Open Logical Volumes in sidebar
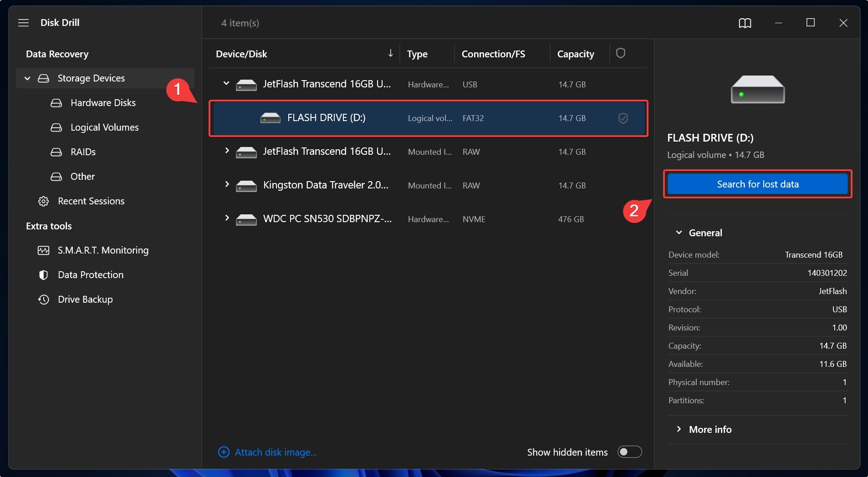The image size is (868, 477). pyautogui.click(x=105, y=127)
